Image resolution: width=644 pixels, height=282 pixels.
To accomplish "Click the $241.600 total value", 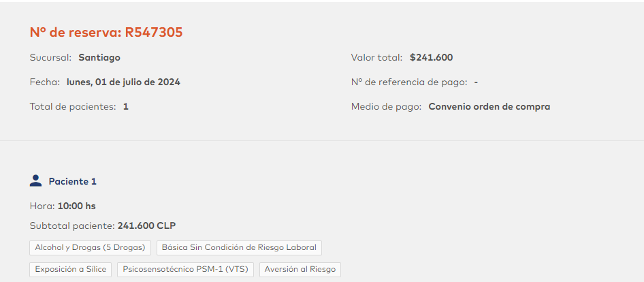I will point(431,58).
